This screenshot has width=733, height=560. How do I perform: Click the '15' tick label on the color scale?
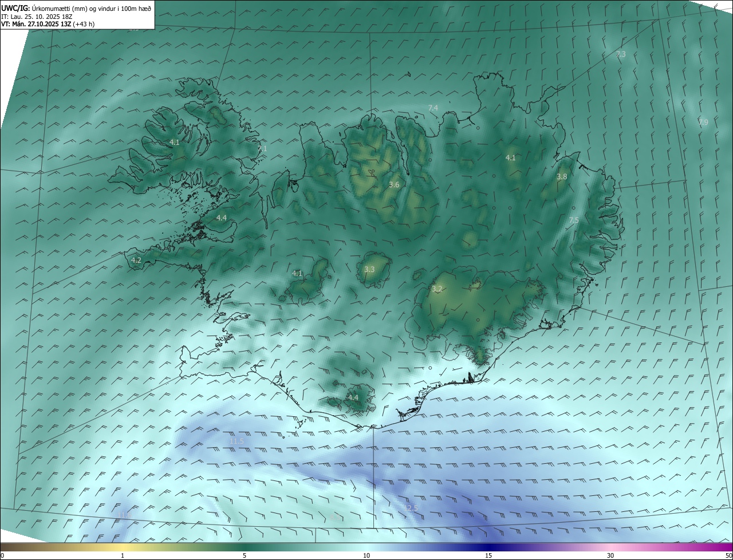click(x=488, y=555)
